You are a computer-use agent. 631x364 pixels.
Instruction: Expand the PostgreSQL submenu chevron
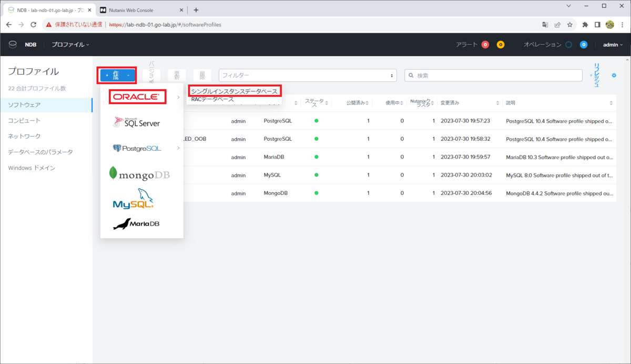pos(178,148)
